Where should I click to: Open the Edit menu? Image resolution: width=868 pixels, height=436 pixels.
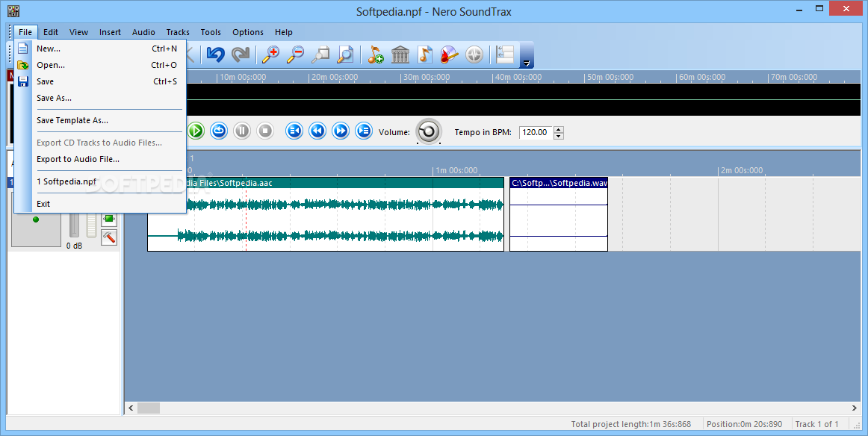[x=50, y=32]
